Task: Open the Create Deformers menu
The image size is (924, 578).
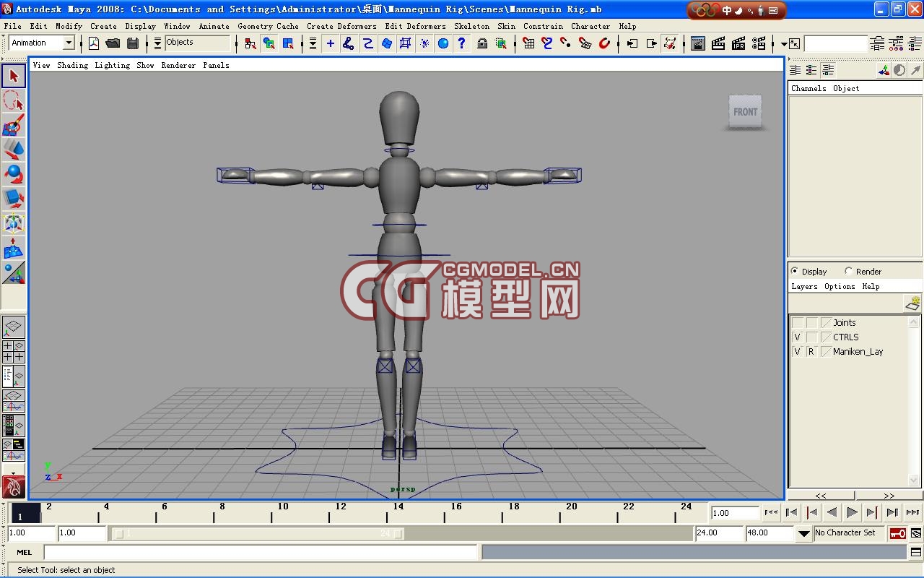Action: [341, 26]
